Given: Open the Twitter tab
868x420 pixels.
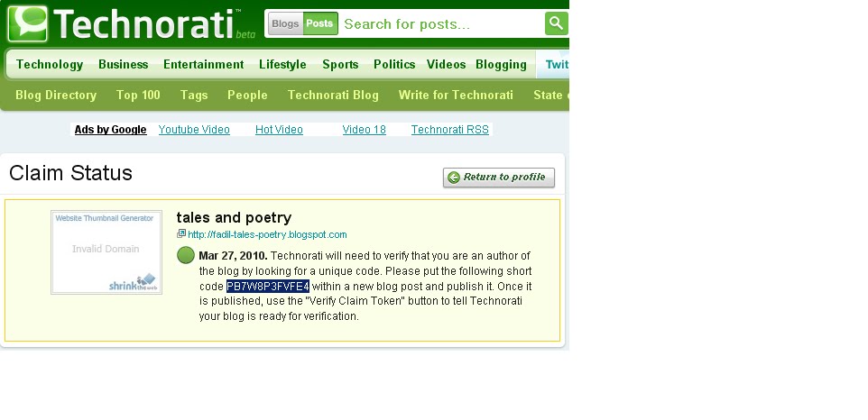Looking at the screenshot, I should tap(553, 65).
